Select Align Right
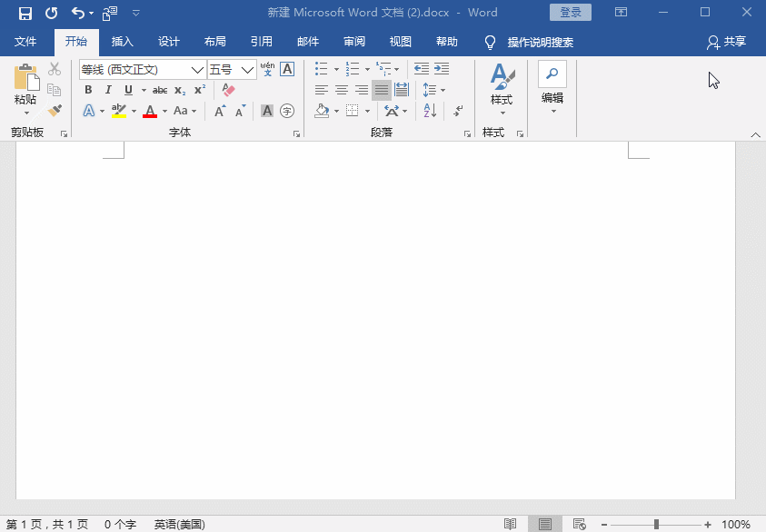The image size is (766, 532). (x=362, y=90)
